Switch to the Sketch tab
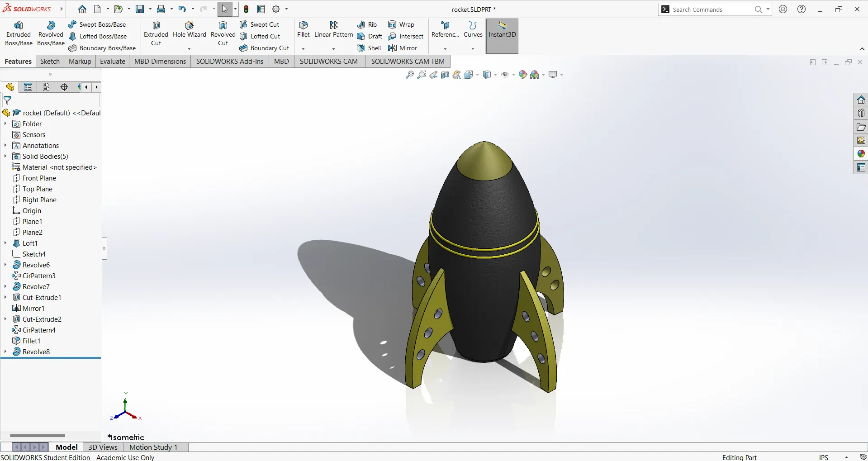Screen dimensions: 868x461 coord(50,62)
